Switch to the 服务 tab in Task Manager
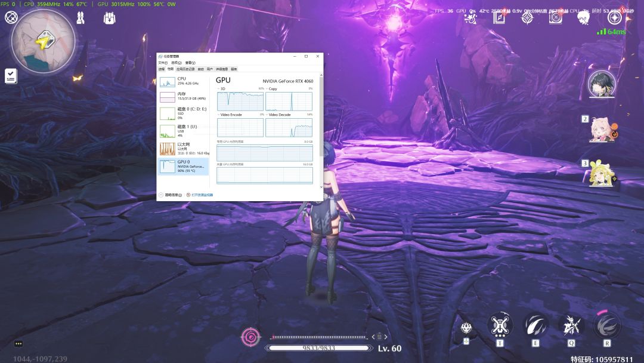The image size is (644, 363). 234,69
